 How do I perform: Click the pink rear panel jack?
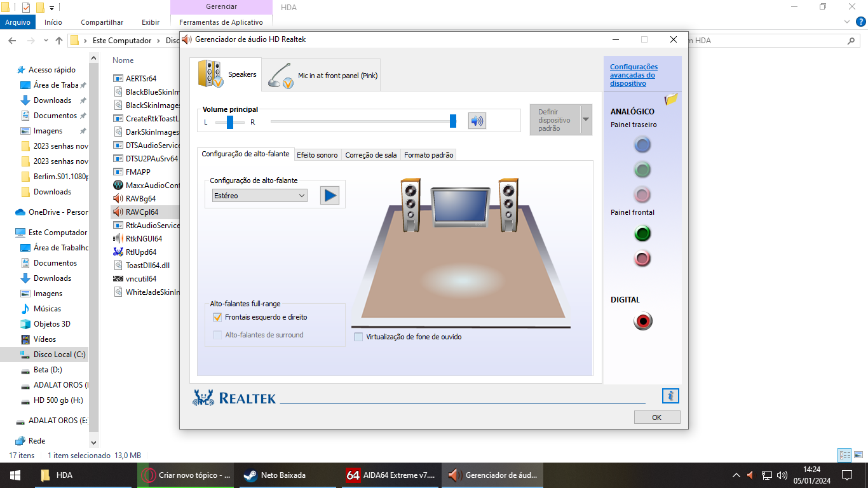[642, 194]
